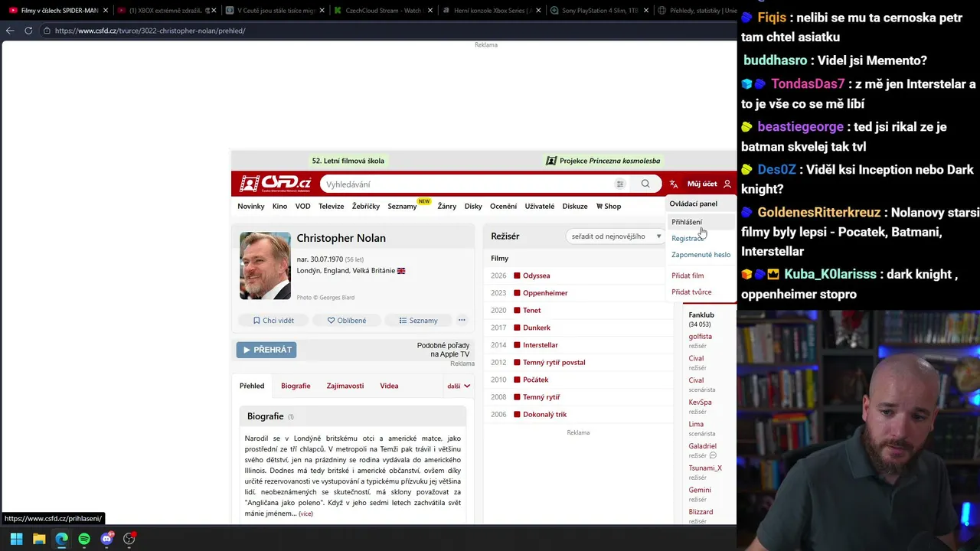The width and height of the screenshot is (980, 551).
Task: Select 'Zapomenuté heslo' in the account dropdown
Action: (701, 255)
